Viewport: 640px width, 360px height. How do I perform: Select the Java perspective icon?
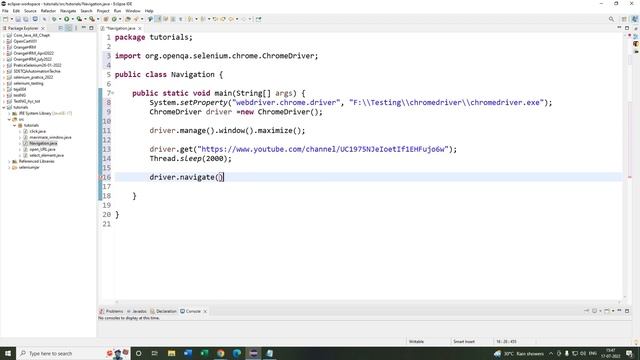point(635,19)
